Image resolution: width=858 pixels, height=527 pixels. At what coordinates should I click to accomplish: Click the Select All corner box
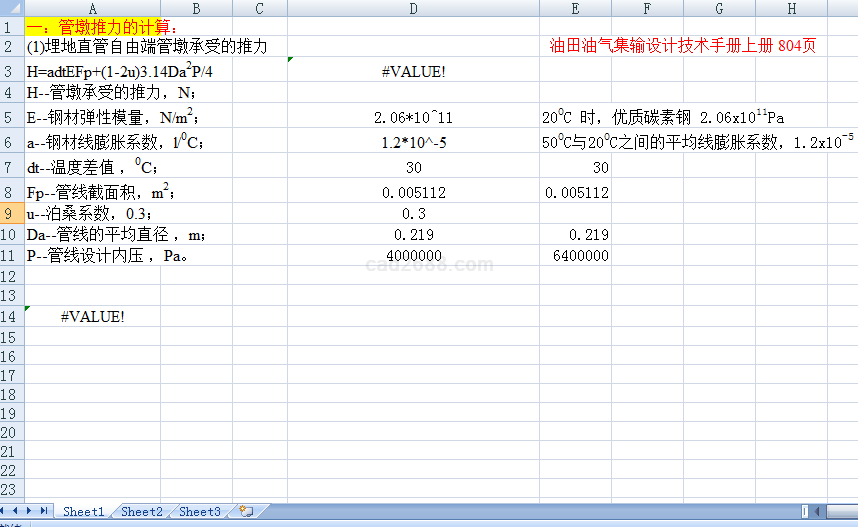tap(12, 9)
